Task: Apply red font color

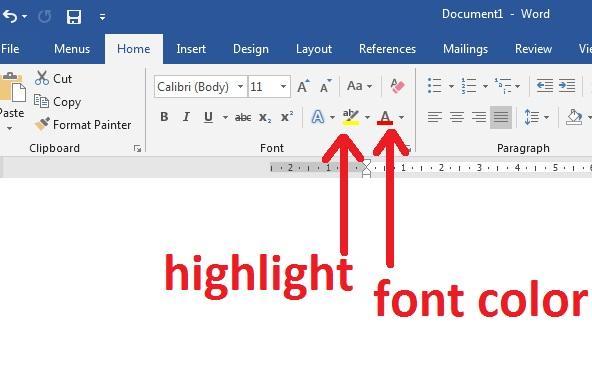Action: click(385, 117)
